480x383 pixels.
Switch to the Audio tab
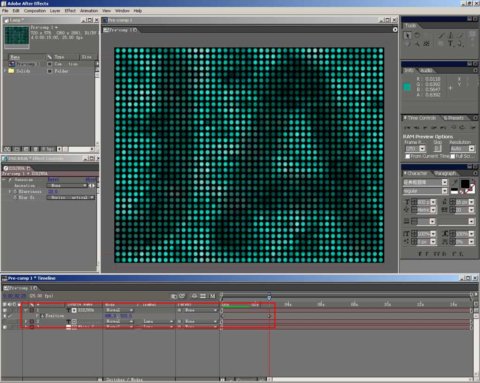[426, 70]
